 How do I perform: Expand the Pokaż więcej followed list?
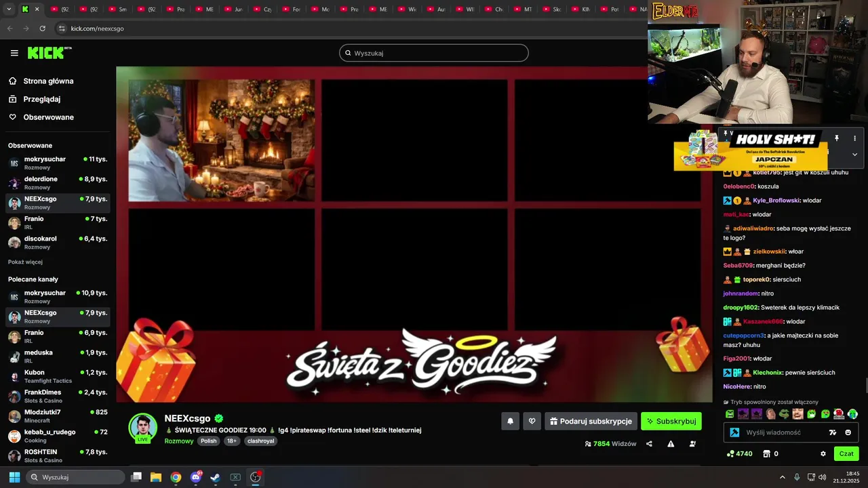[25, 262]
